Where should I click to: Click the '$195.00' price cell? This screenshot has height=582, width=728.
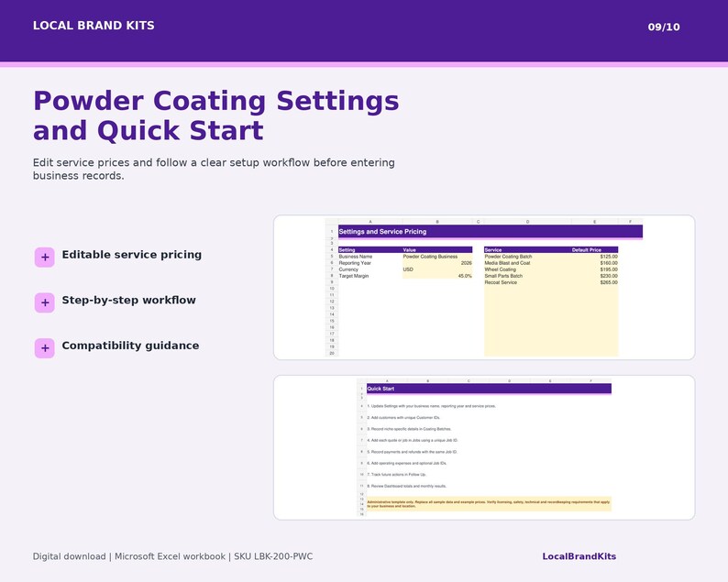pos(595,269)
